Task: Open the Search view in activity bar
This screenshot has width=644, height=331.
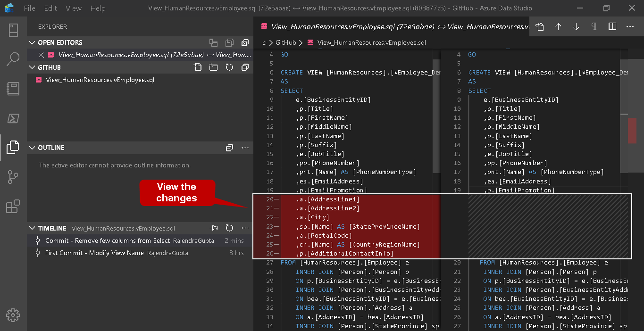Action: pos(13,59)
